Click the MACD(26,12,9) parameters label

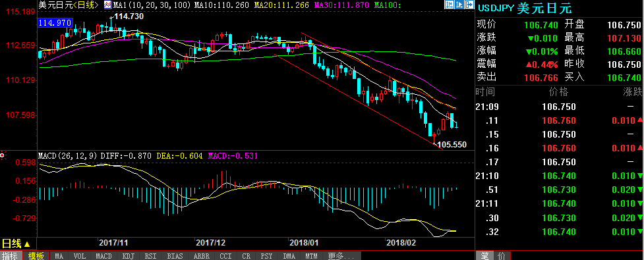pos(67,156)
